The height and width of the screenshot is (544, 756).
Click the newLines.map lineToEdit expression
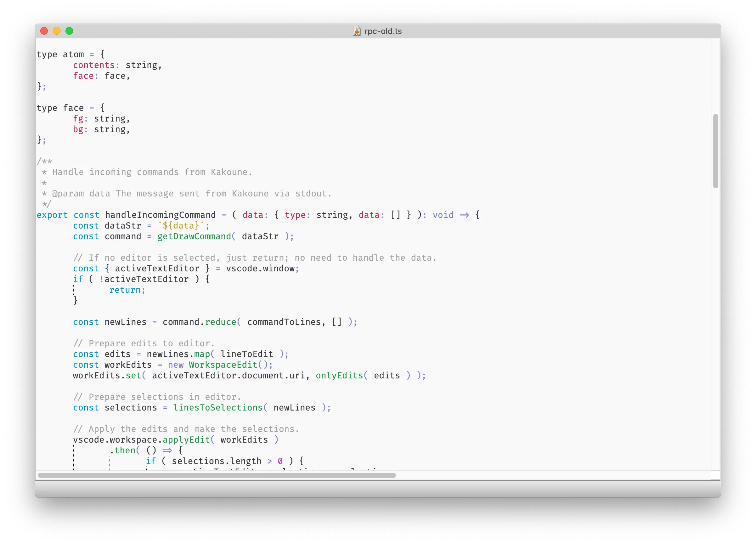click(217, 354)
